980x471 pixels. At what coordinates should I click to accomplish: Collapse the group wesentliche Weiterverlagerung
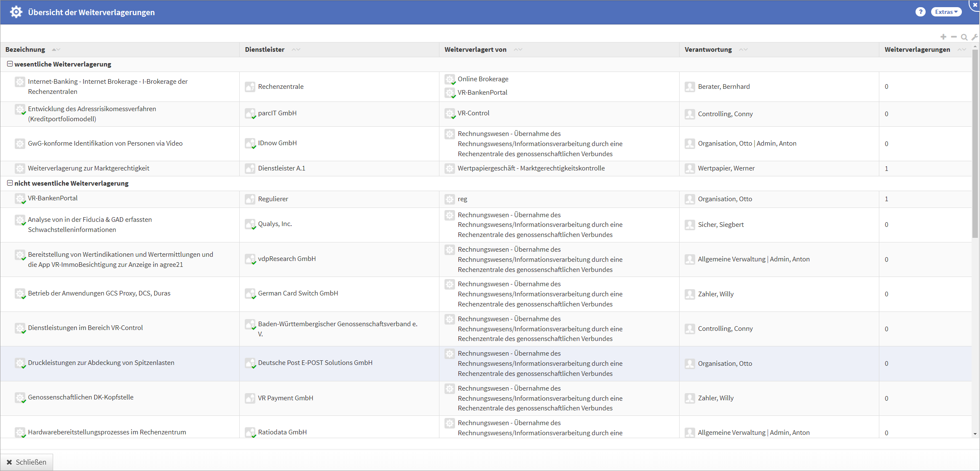(10, 64)
